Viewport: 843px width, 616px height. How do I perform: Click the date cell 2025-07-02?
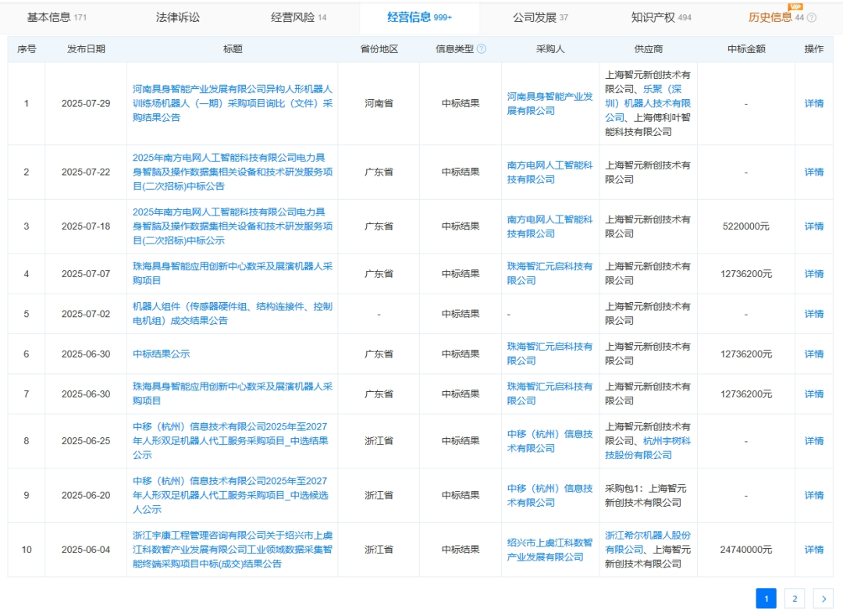click(86, 313)
